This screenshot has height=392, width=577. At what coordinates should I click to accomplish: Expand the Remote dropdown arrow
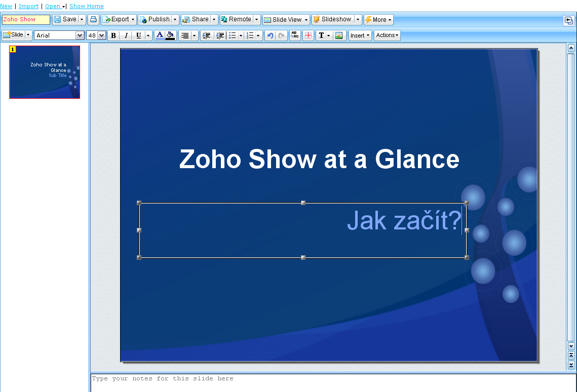[256, 19]
